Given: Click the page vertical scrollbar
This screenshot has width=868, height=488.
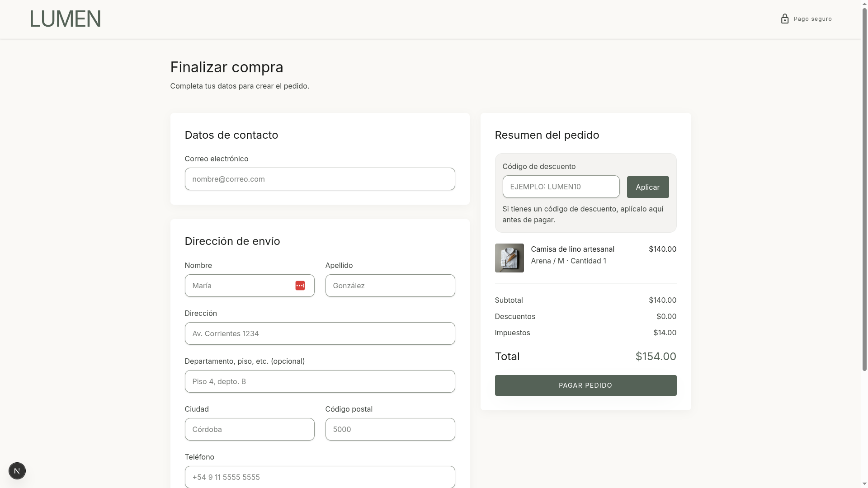Looking at the screenshot, I should 864,190.
